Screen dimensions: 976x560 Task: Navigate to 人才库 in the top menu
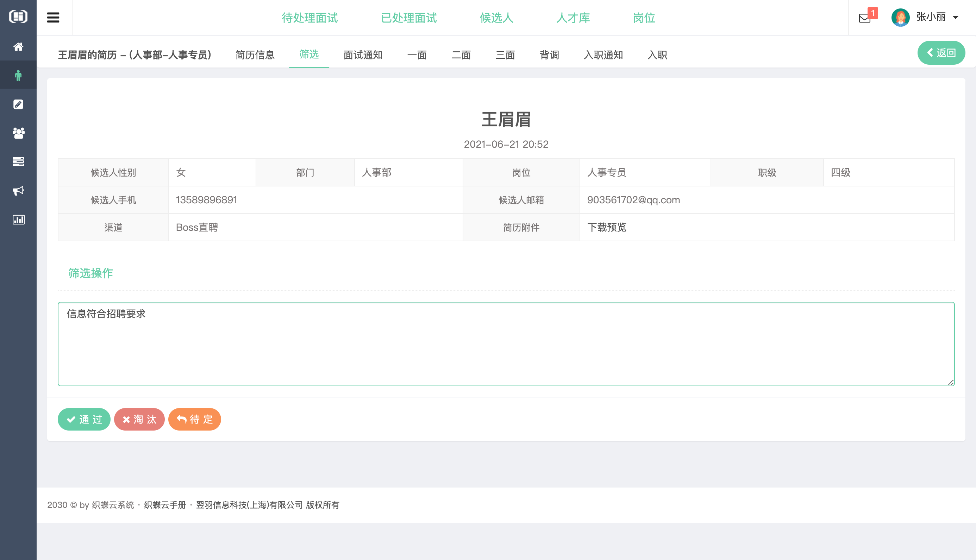[573, 18]
